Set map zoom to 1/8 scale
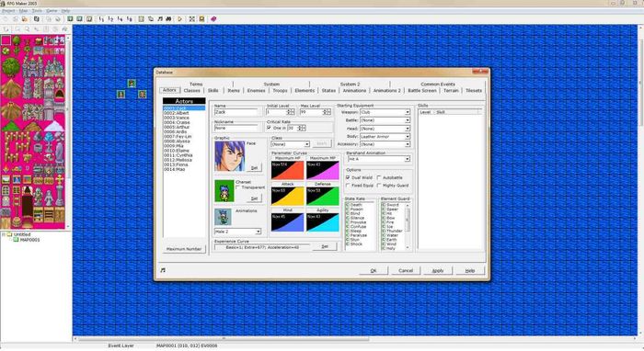Viewport: 644px width, 351px height. (x=130, y=19)
